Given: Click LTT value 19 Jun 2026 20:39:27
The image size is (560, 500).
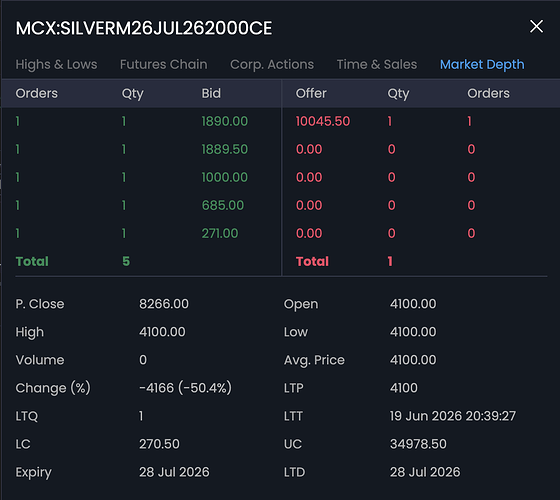Looking at the screenshot, I should click(453, 416).
